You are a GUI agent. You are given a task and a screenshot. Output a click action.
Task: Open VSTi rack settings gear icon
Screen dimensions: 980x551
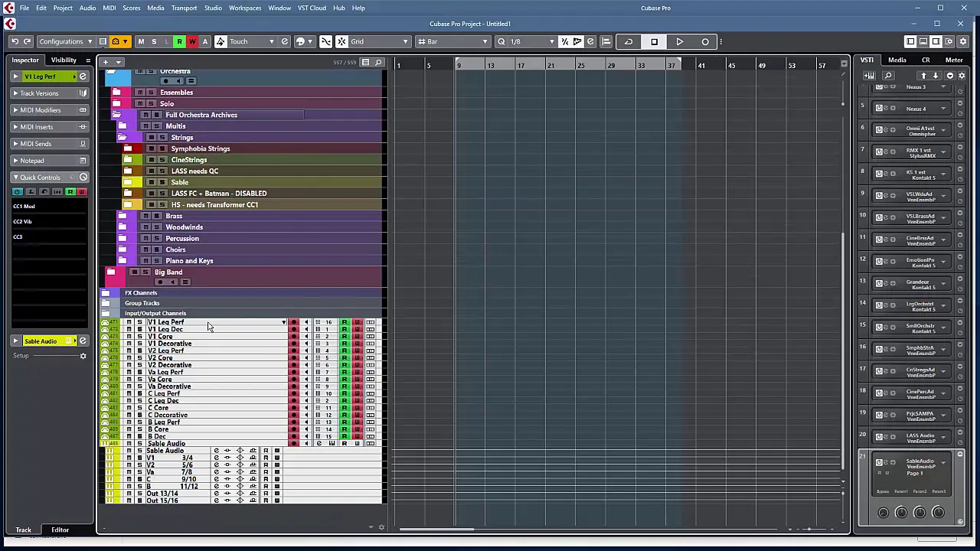pyautogui.click(x=962, y=76)
